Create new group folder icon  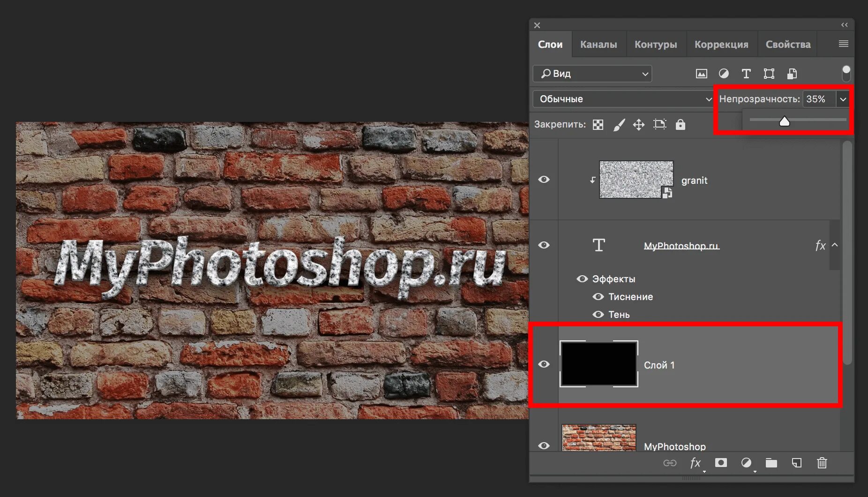[771, 463]
